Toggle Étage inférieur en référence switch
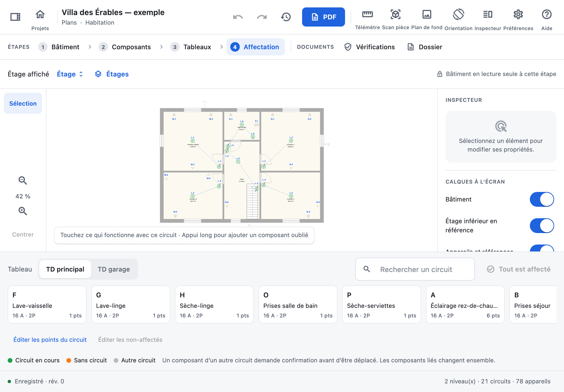The height and width of the screenshot is (392, 564). (x=542, y=226)
